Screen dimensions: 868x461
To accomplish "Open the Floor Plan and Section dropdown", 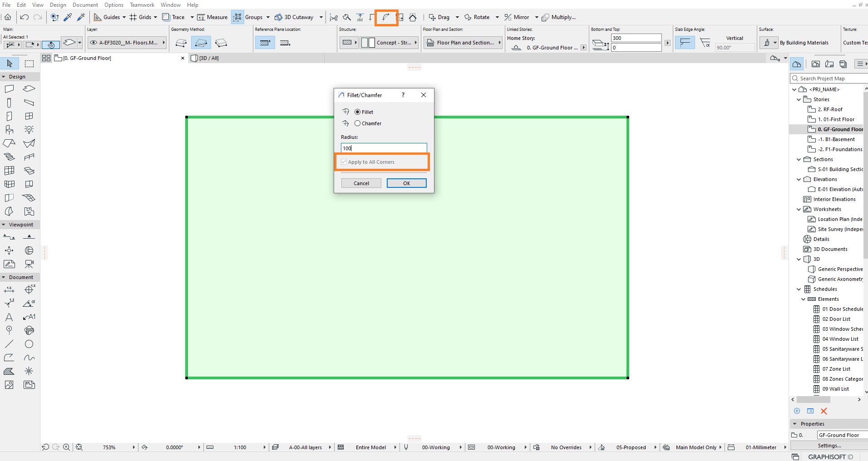I will pos(463,43).
